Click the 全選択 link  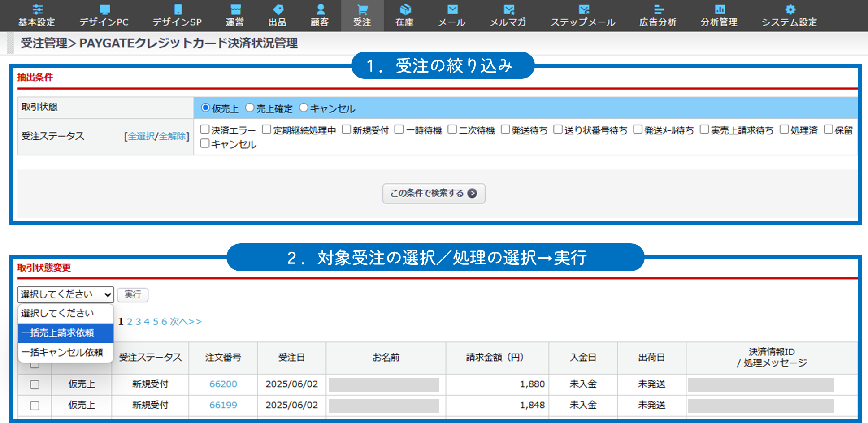[x=141, y=136]
